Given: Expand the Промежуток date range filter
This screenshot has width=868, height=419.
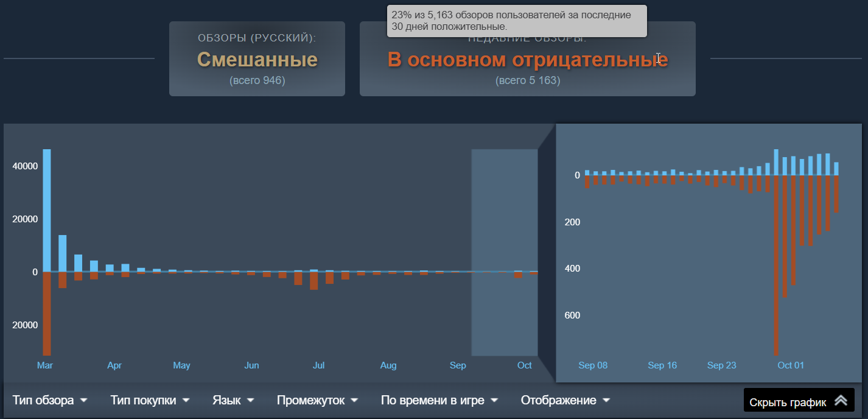Looking at the screenshot, I should [317, 400].
